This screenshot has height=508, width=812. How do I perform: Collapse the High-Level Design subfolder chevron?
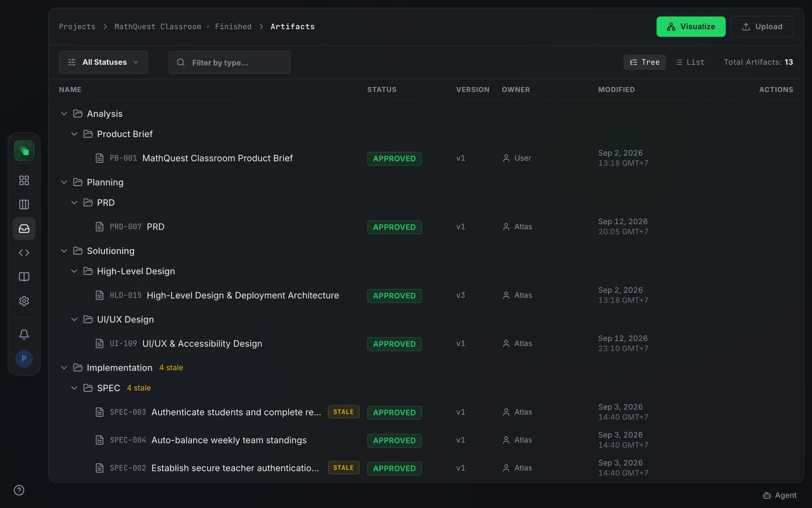74,271
